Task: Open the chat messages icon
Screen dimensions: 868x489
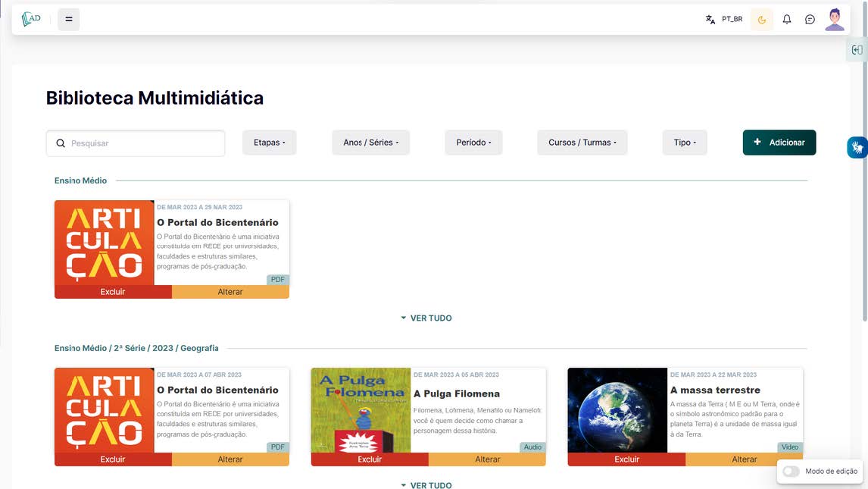Action: click(x=810, y=20)
